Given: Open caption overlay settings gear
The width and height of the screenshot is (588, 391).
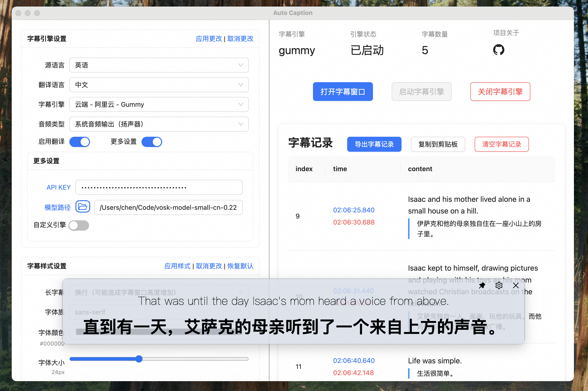Looking at the screenshot, I should click(x=499, y=285).
